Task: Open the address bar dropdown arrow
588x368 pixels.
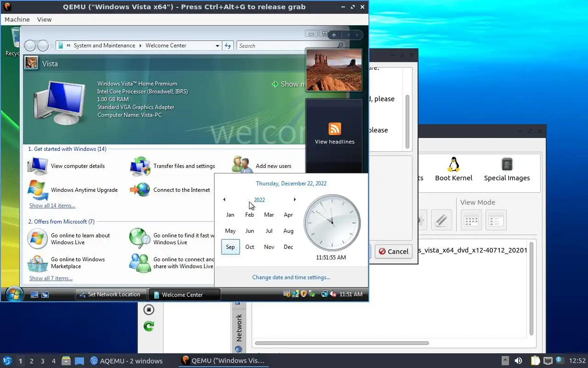Action: (x=217, y=46)
